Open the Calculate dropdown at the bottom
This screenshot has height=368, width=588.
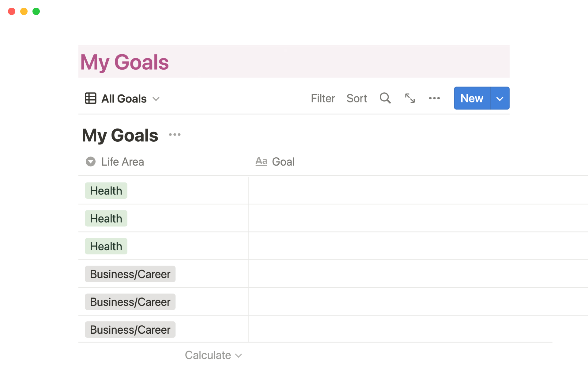point(213,355)
